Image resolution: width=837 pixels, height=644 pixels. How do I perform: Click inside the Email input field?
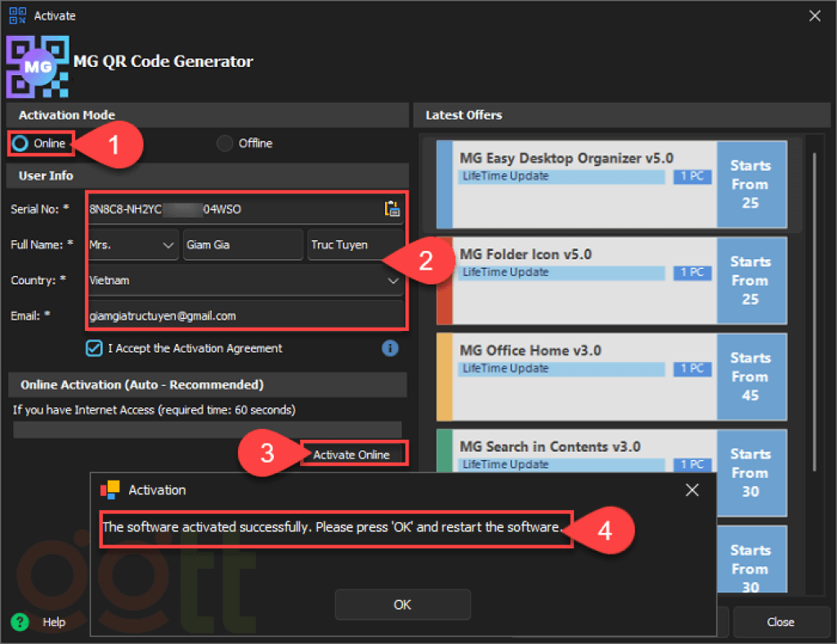(x=245, y=315)
